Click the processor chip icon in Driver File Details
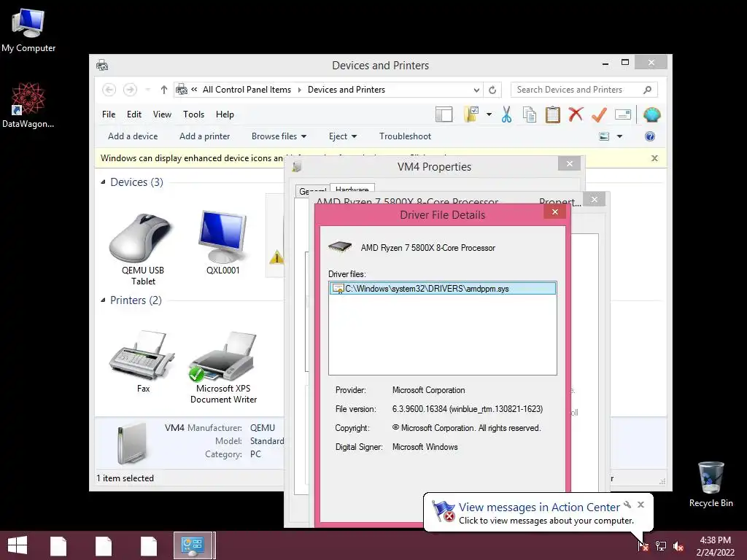Viewport: 747px width, 560px height. coord(340,246)
